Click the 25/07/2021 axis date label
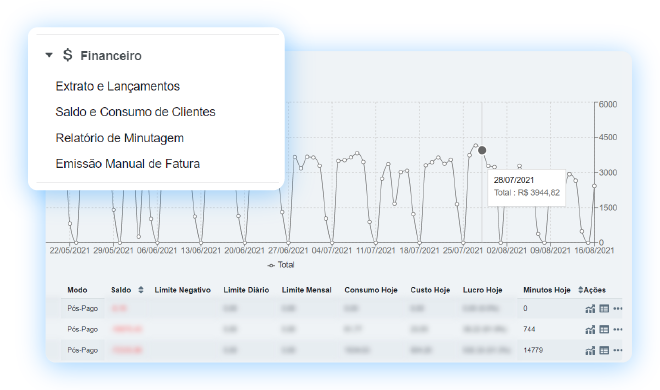 point(463,250)
